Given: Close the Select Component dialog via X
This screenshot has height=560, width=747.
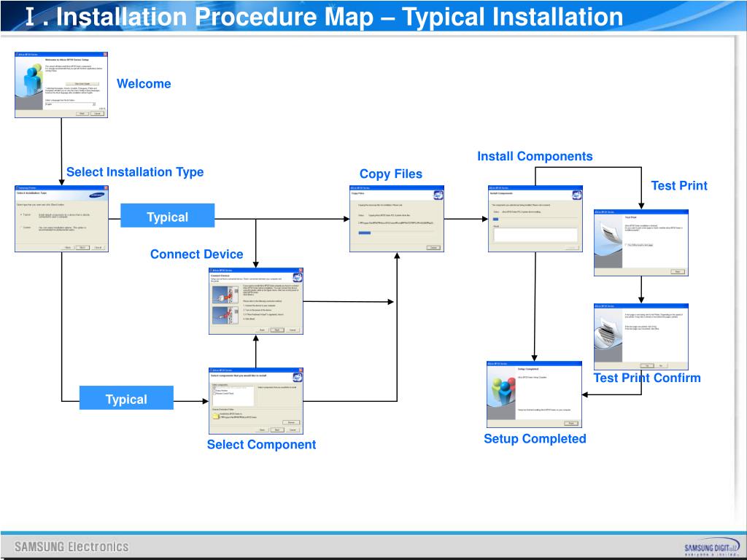Looking at the screenshot, I should 300,370.
